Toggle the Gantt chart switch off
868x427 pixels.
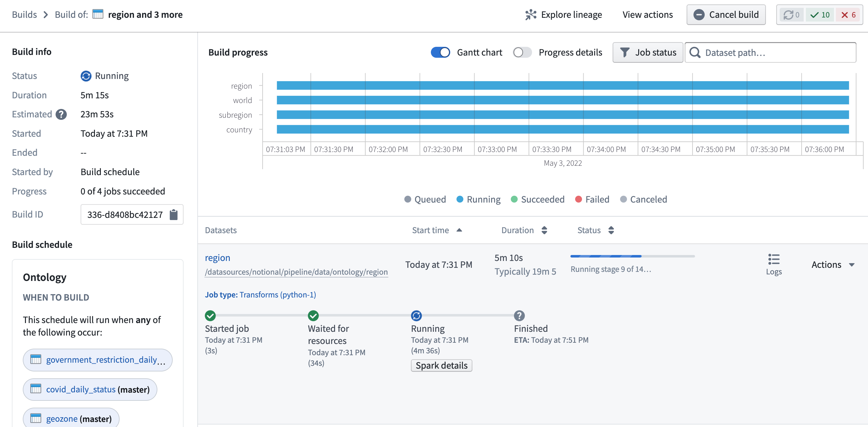pyautogui.click(x=441, y=52)
